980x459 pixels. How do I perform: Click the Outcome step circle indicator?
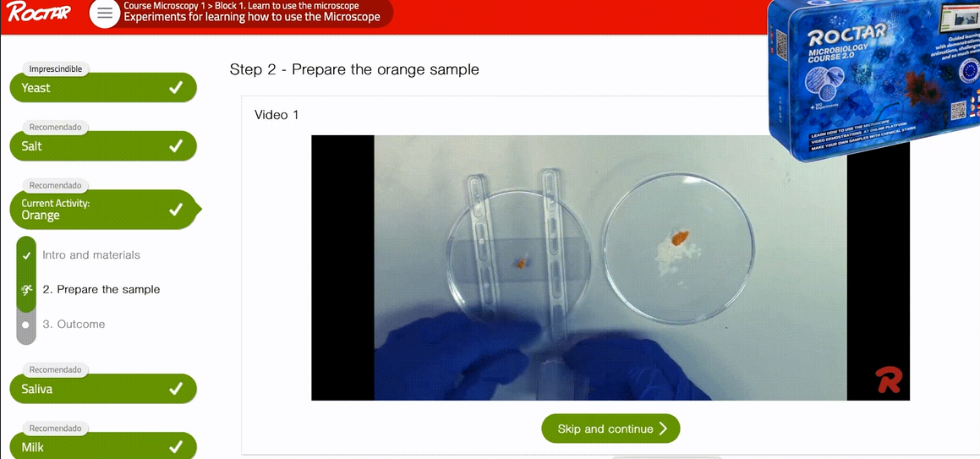click(x=25, y=325)
